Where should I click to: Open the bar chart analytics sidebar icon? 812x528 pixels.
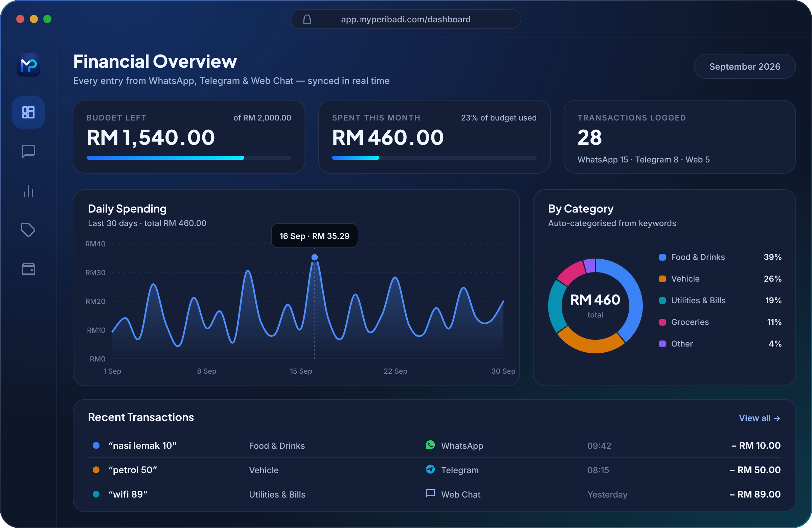tap(28, 191)
